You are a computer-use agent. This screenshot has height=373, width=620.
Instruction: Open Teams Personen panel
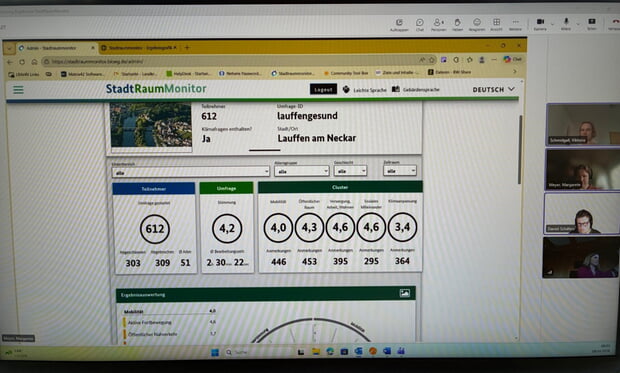(x=438, y=25)
